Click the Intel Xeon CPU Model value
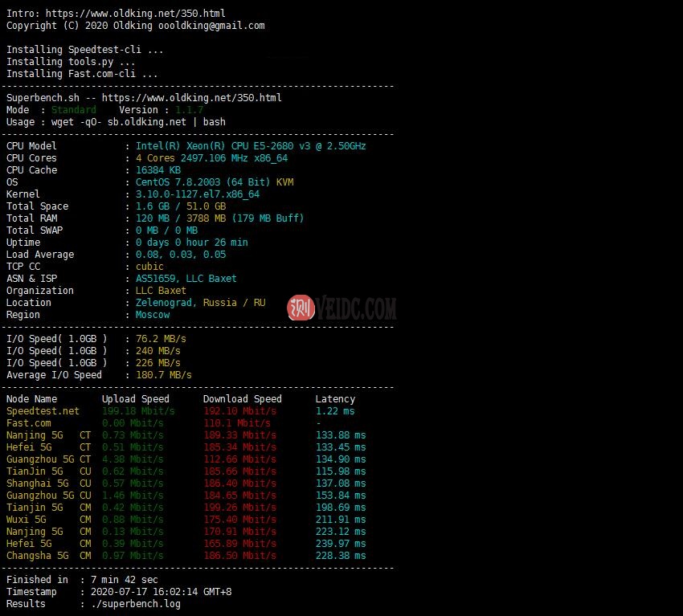 coord(251,146)
